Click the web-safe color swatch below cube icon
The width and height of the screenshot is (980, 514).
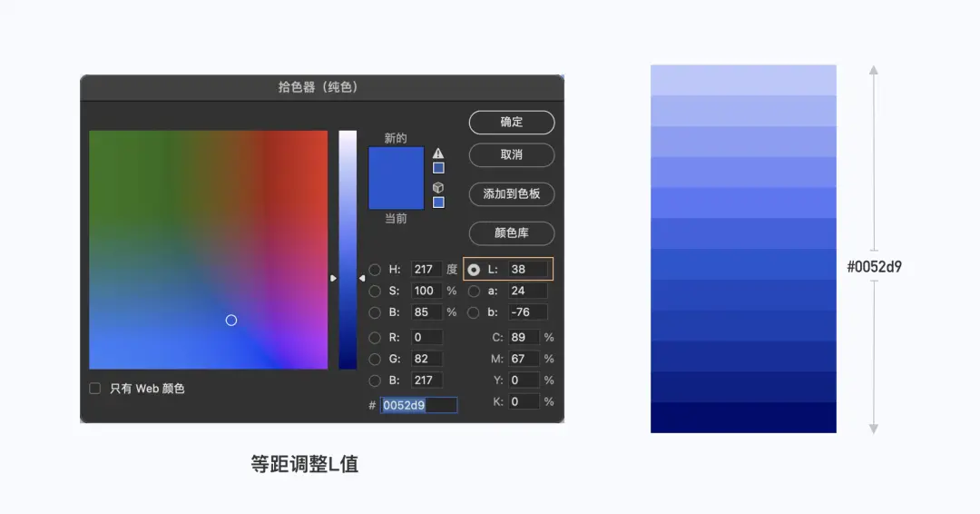[x=439, y=203]
